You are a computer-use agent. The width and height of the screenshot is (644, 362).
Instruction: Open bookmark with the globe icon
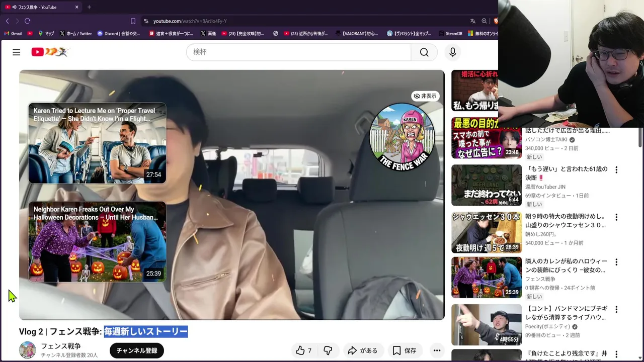275,34
